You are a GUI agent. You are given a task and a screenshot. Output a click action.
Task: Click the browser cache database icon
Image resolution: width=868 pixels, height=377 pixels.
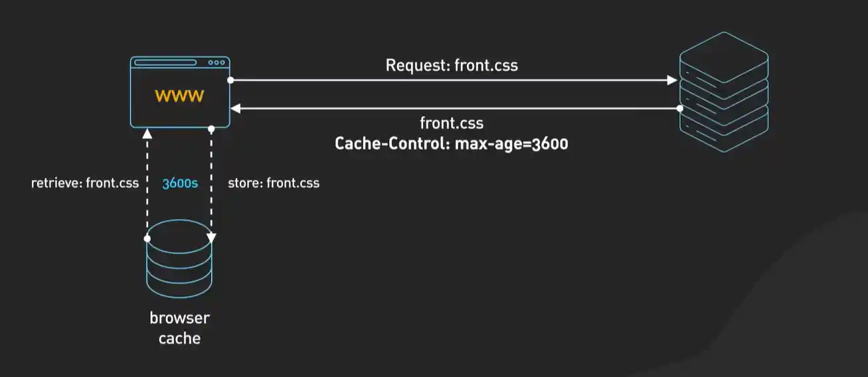(x=179, y=259)
